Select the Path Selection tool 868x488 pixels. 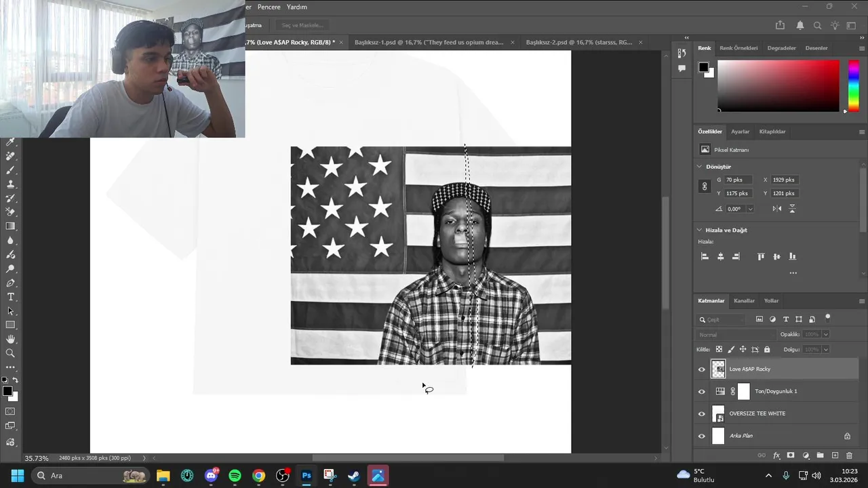click(10, 311)
